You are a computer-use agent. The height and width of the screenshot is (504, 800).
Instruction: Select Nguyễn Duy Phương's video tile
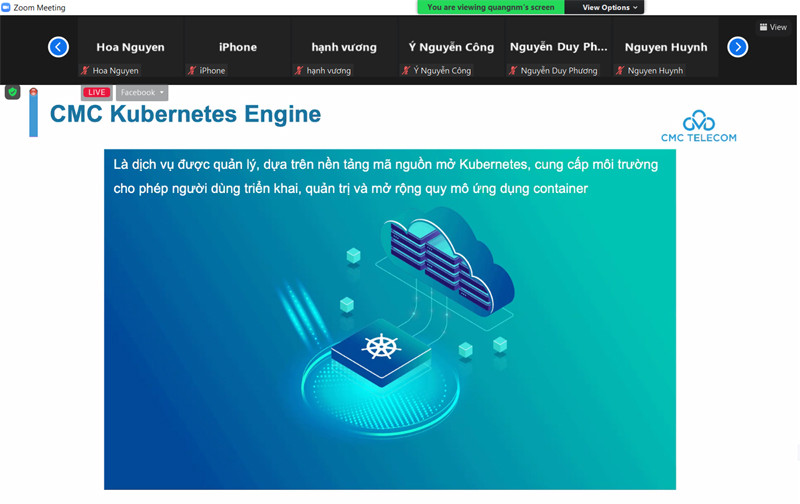558,46
